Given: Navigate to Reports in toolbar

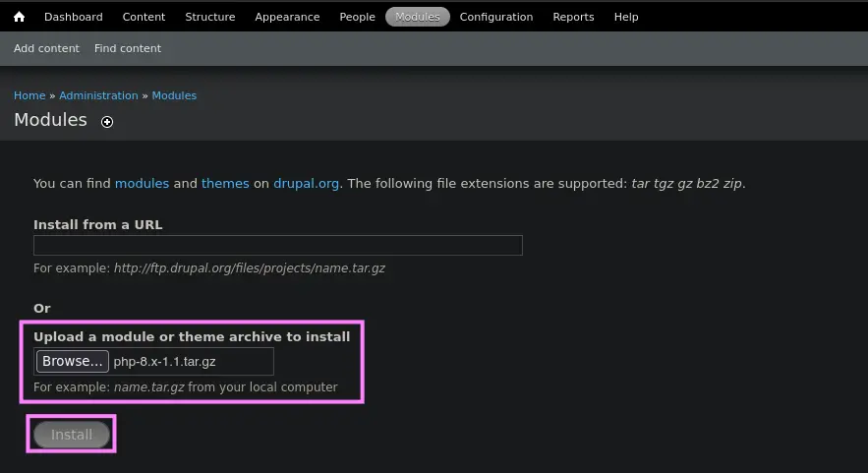Looking at the screenshot, I should click(x=573, y=17).
